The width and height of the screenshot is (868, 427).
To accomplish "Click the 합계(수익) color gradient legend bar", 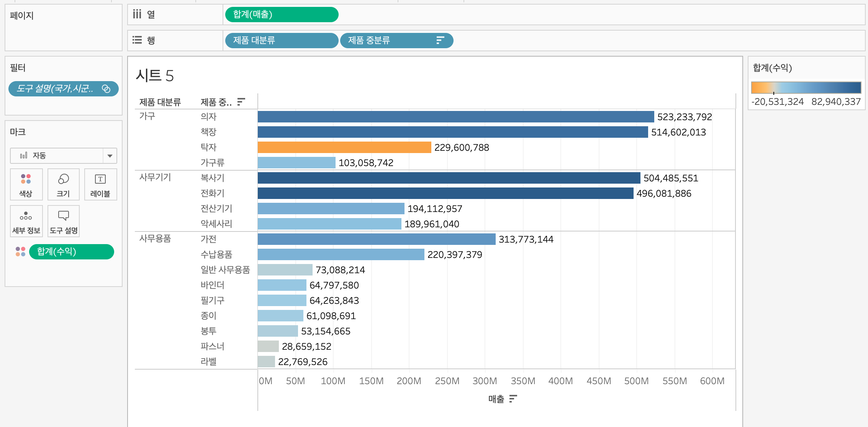I will 806,88.
